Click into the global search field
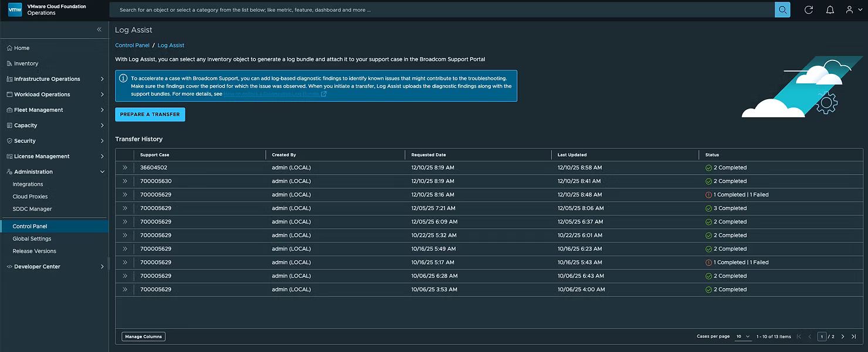 pos(440,10)
